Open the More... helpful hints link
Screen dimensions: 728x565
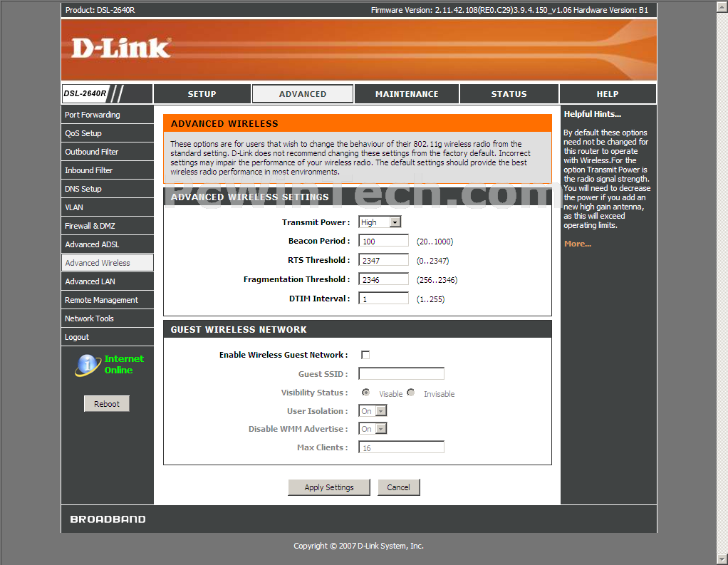[578, 244]
